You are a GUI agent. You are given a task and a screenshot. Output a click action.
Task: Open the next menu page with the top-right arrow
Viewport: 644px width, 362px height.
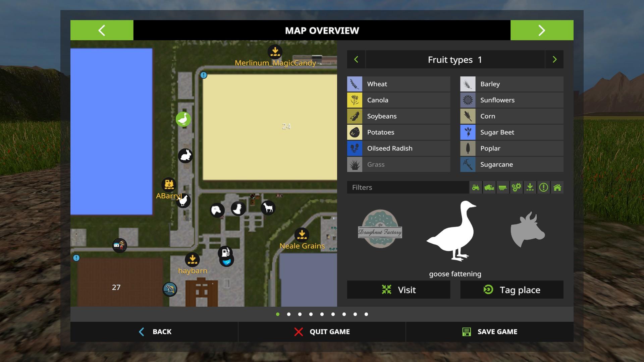[542, 30]
